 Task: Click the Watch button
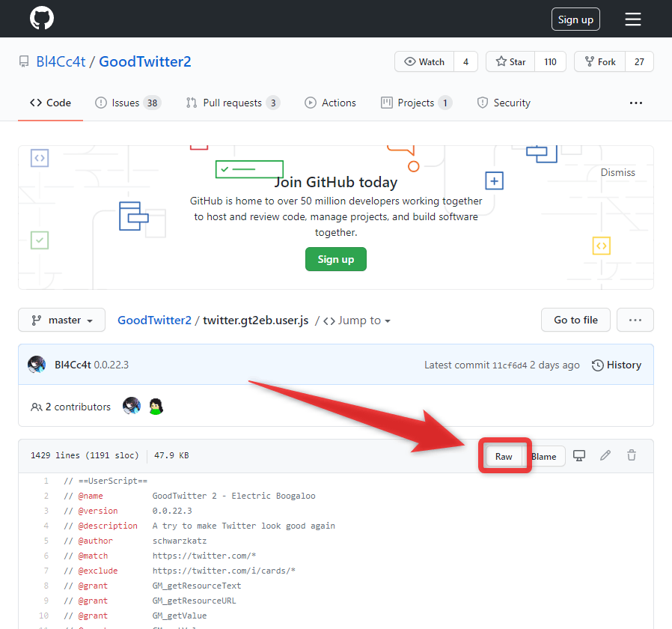(x=424, y=61)
